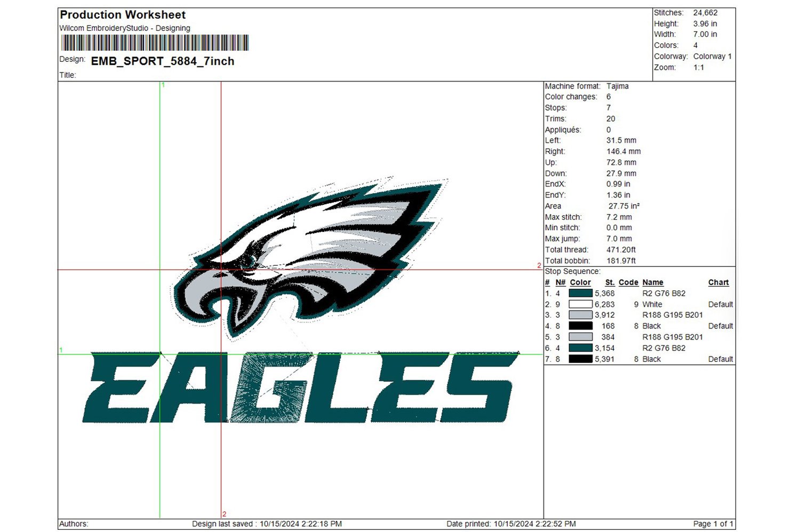Click the stitch count '168' in row 4
This screenshot has height=532, width=800.
(608, 326)
